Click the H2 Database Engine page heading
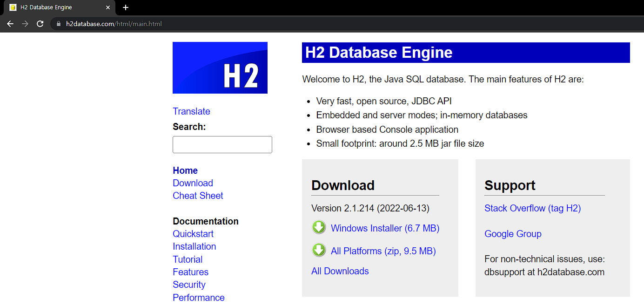This screenshot has height=306, width=644. pos(379,53)
